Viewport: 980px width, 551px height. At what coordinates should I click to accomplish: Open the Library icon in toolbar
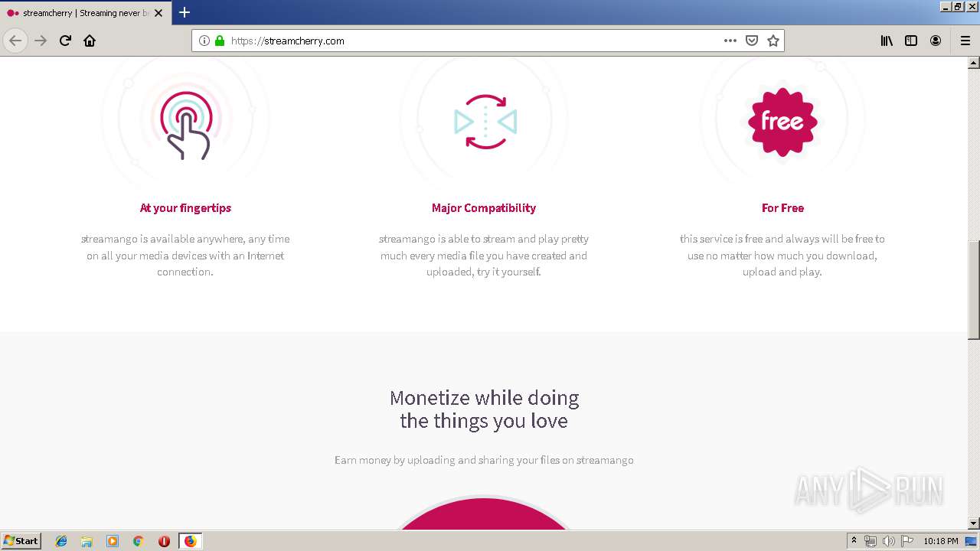pos(887,41)
